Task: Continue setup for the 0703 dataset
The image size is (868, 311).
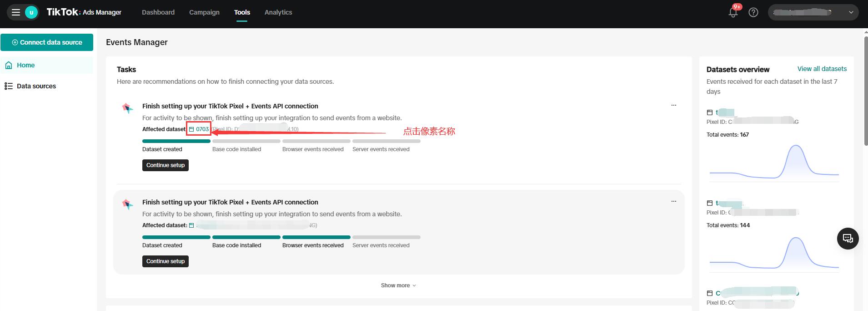Action: pos(166,165)
